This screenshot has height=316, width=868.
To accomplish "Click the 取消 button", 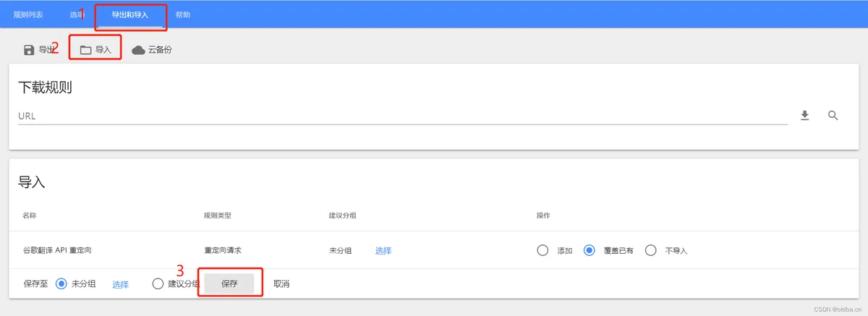I will [x=281, y=283].
